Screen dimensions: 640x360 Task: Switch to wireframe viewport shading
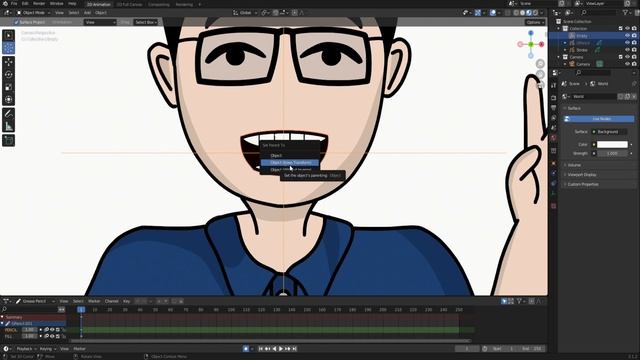[x=516, y=13]
